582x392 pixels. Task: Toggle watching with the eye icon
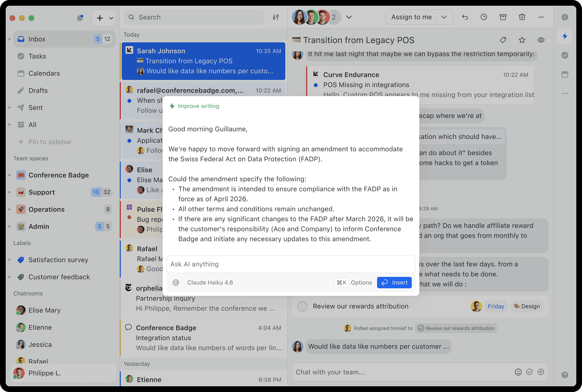tap(541, 40)
